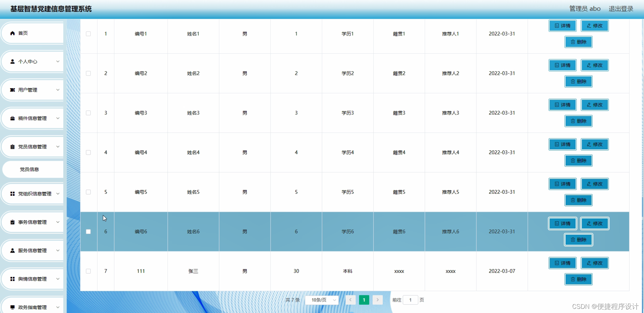Click the 首页 home icon in sidebar

[x=13, y=33]
